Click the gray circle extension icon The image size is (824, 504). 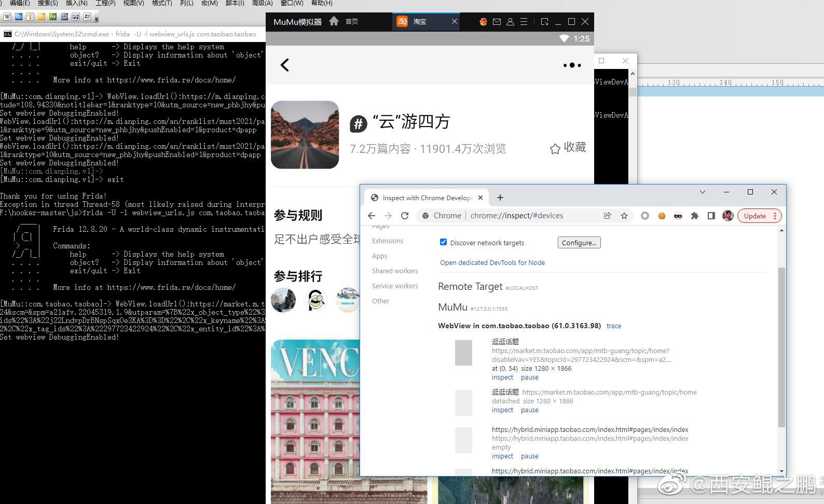[645, 216]
